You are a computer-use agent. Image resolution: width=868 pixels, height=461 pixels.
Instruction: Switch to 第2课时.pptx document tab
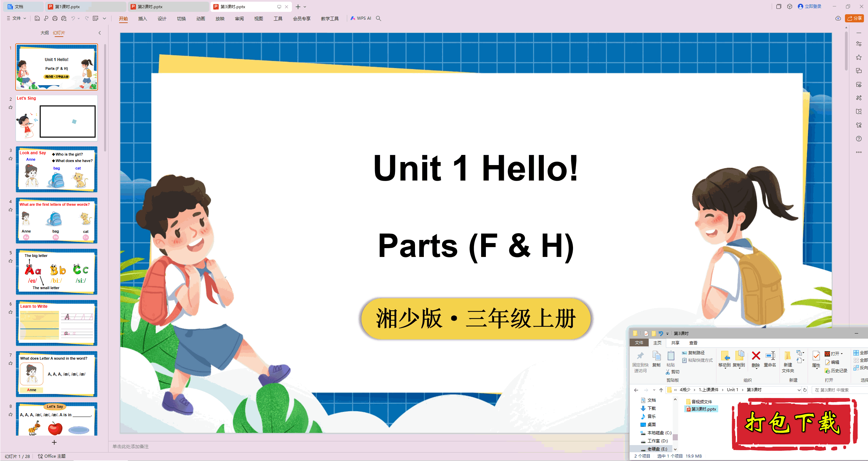[168, 7]
